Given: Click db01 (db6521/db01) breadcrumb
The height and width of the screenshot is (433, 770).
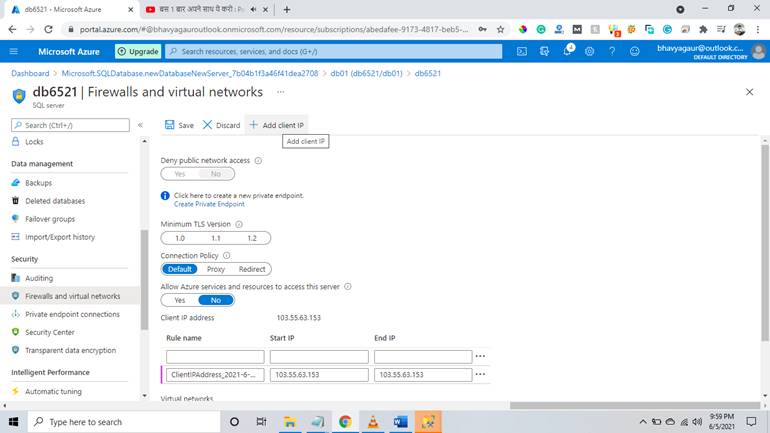Looking at the screenshot, I should (366, 73).
